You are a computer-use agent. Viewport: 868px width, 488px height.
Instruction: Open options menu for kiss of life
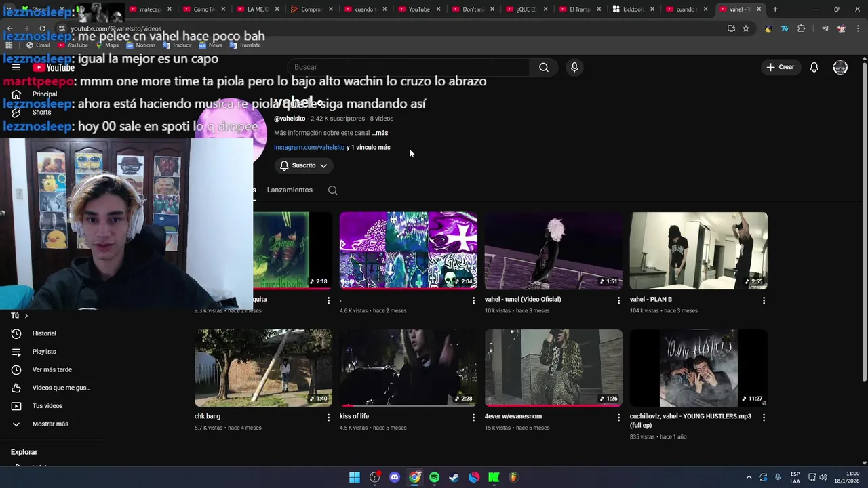coord(473,417)
